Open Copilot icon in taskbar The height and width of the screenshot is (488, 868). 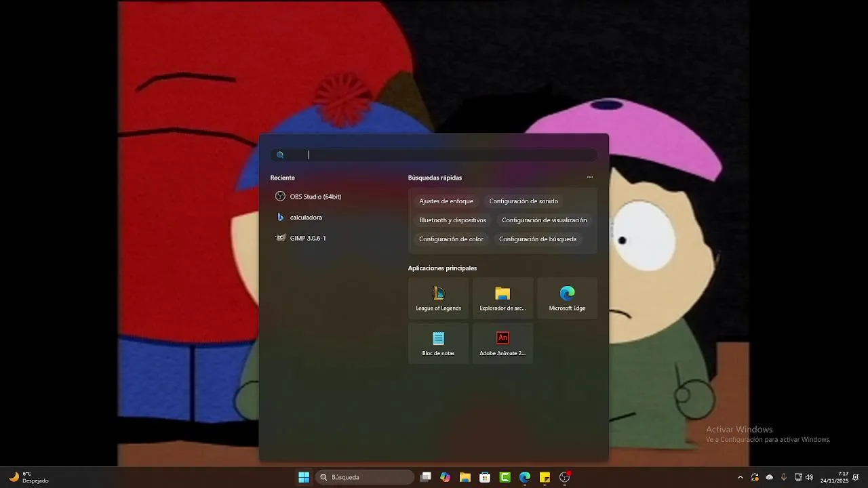click(445, 477)
